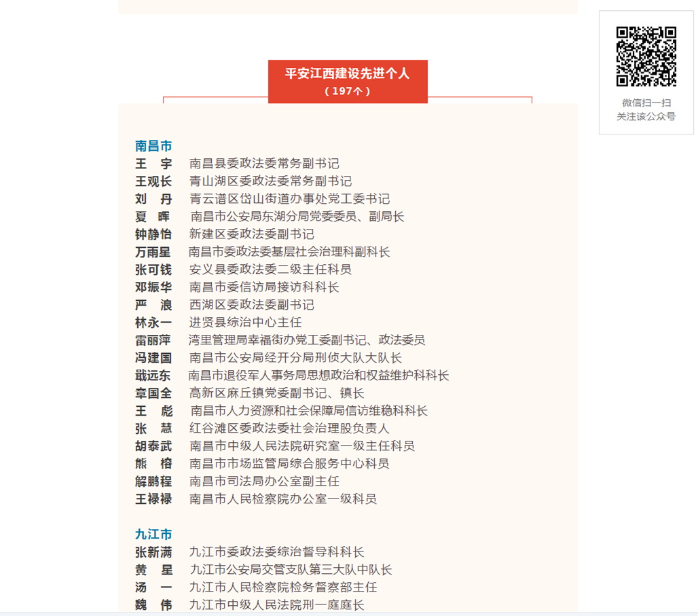Click 进贤县综治中心主任 title text

(245, 323)
